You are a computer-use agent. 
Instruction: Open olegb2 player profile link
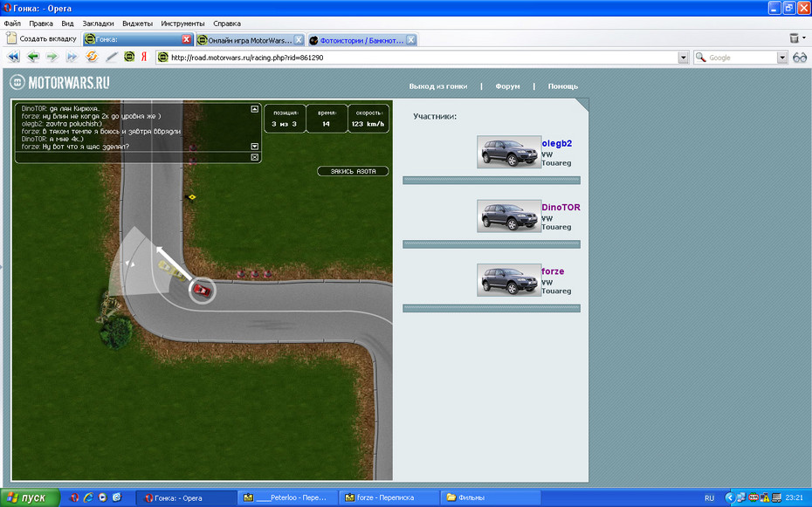[557, 143]
